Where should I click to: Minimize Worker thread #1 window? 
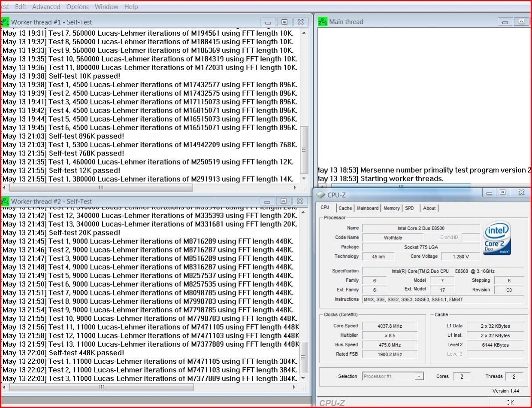tap(268, 22)
